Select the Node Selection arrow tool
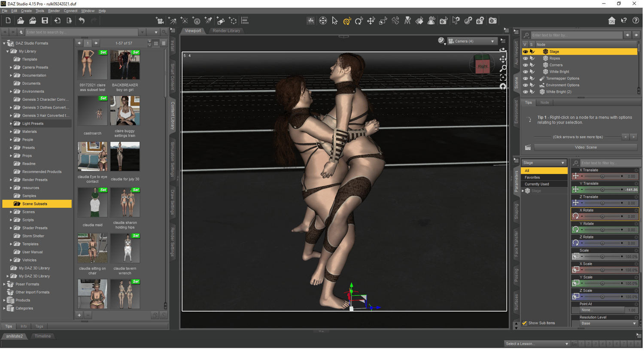The height and width of the screenshot is (352, 644). [335, 21]
